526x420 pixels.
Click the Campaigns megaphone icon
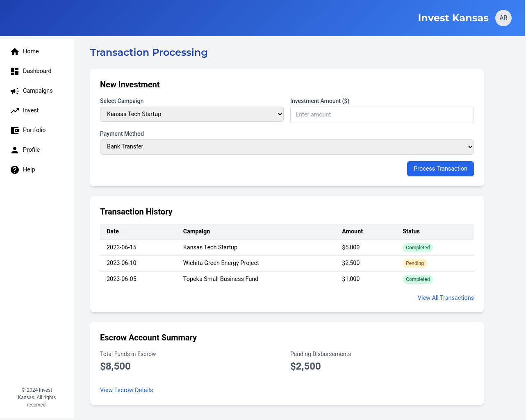[x=15, y=91]
